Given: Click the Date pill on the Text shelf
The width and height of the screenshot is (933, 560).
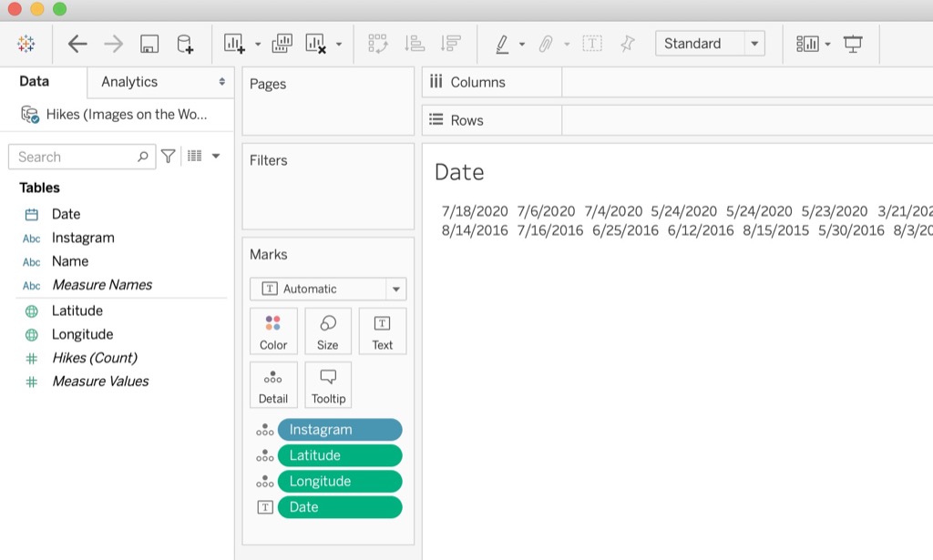Looking at the screenshot, I should pos(340,507).
